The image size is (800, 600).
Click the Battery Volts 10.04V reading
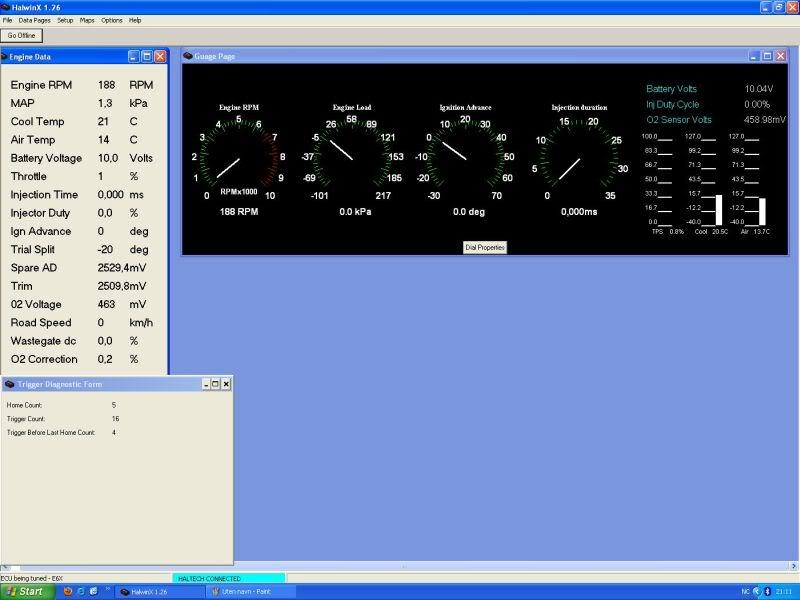point(759,89)
